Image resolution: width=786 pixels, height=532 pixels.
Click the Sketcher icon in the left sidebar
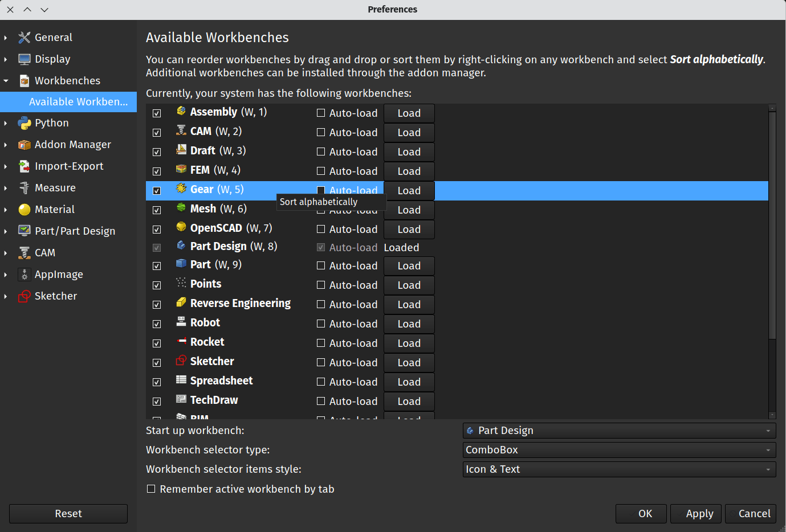click(x=25, y=296)
